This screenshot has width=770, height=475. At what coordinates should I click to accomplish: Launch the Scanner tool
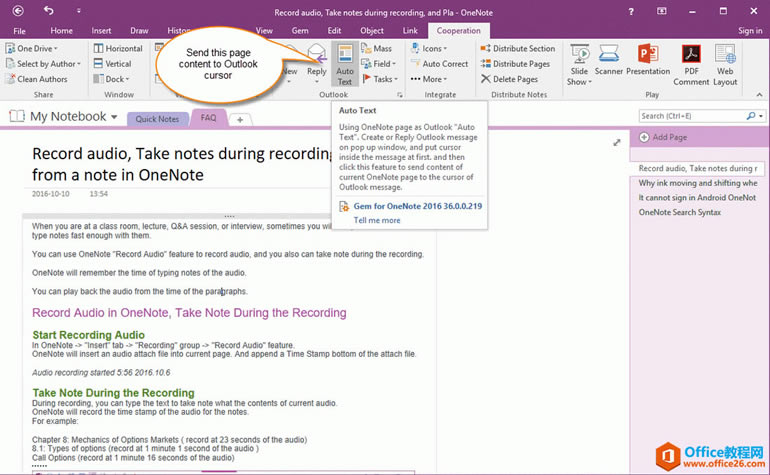click(608, 60)
